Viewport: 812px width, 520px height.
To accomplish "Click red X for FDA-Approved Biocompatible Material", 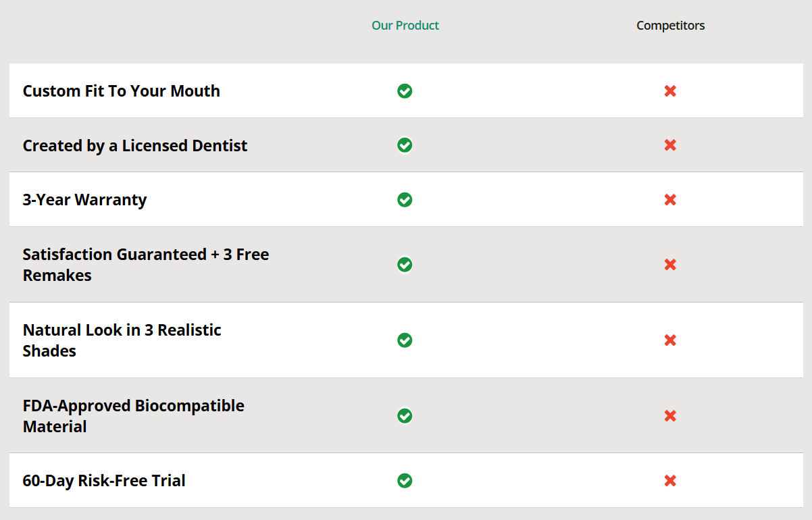I will pos(670,416).
